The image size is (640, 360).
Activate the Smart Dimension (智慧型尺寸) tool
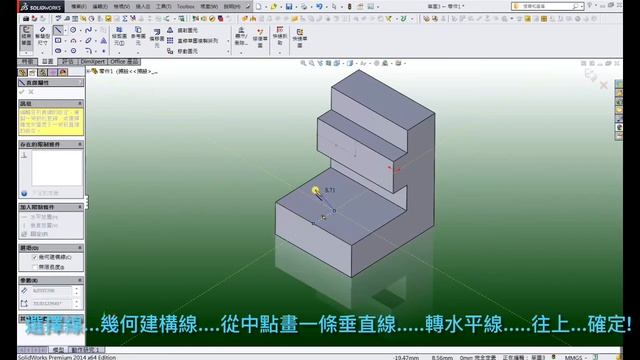[42, 36]
